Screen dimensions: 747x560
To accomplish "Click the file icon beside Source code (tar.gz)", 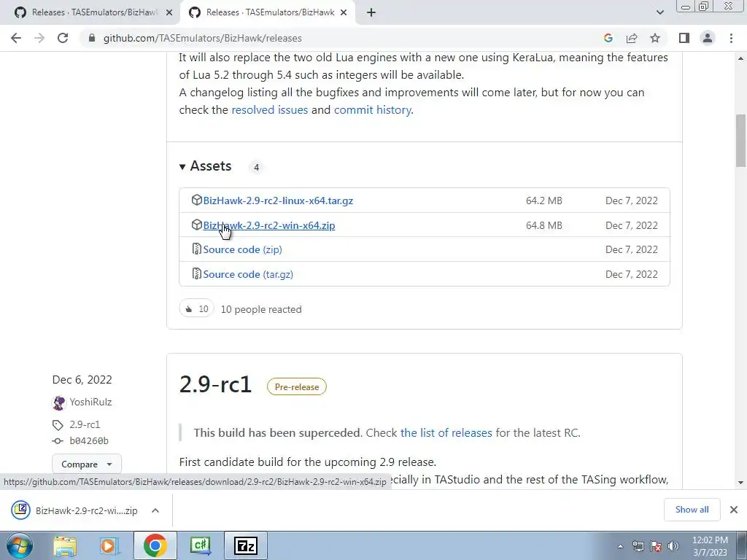I will pos(196,274).
